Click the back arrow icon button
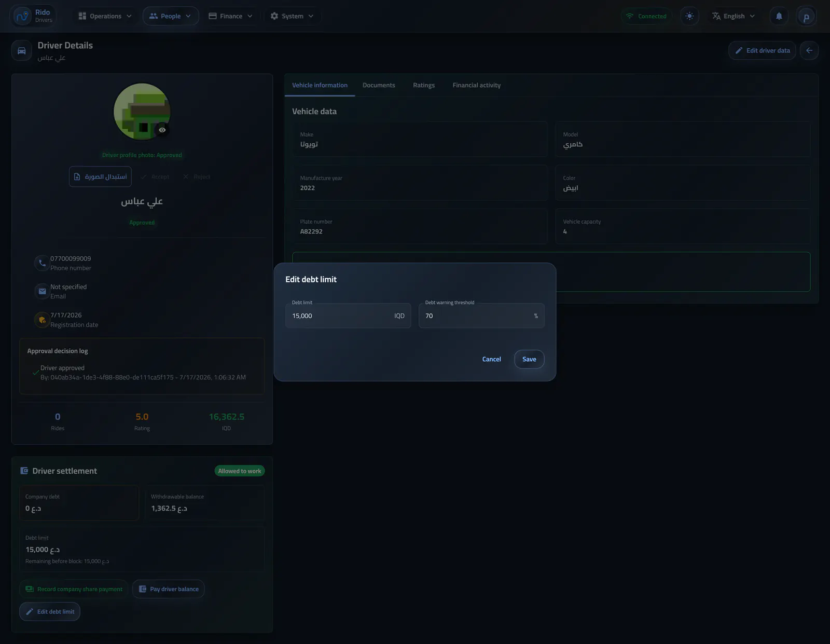Image resolution: width=830 pixels, height=644 pixels. pos(809,50)
